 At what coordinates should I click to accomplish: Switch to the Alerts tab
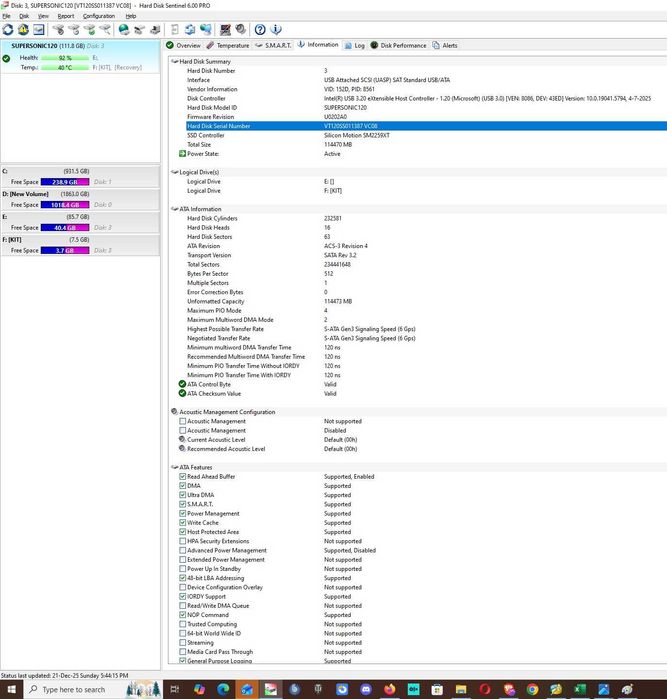[x=445, y=45]
